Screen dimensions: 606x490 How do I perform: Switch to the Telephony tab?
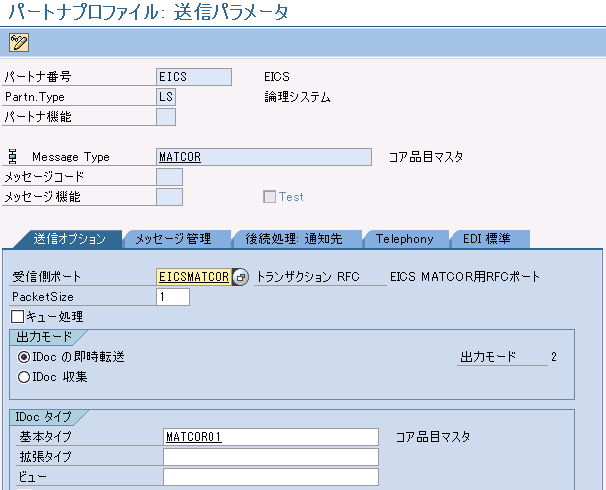tap(404, 239)
